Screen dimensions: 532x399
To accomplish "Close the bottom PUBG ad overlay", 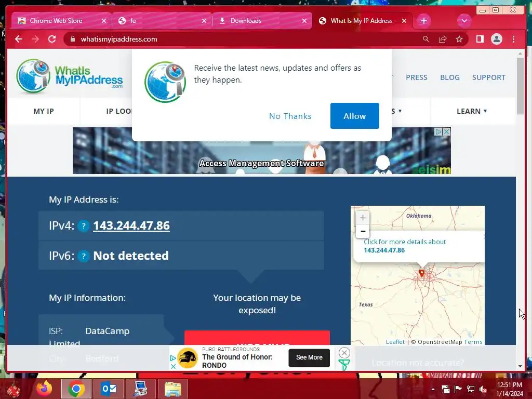I will 344,353.
